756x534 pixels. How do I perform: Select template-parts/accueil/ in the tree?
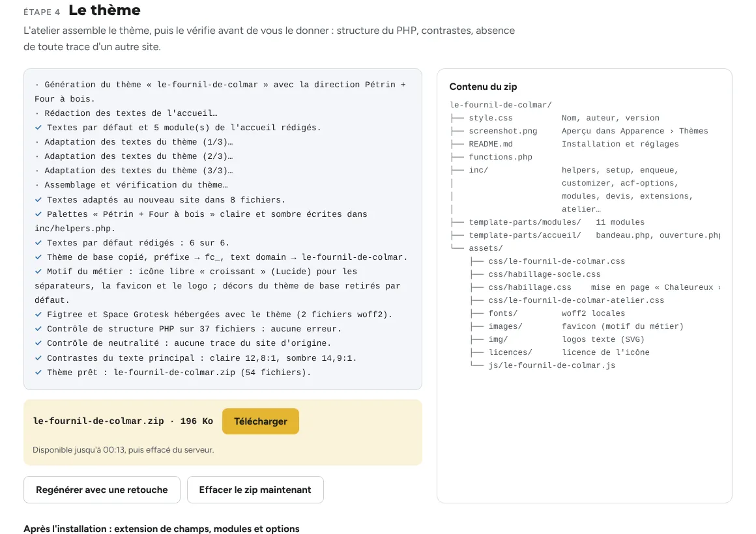(525, 235)
